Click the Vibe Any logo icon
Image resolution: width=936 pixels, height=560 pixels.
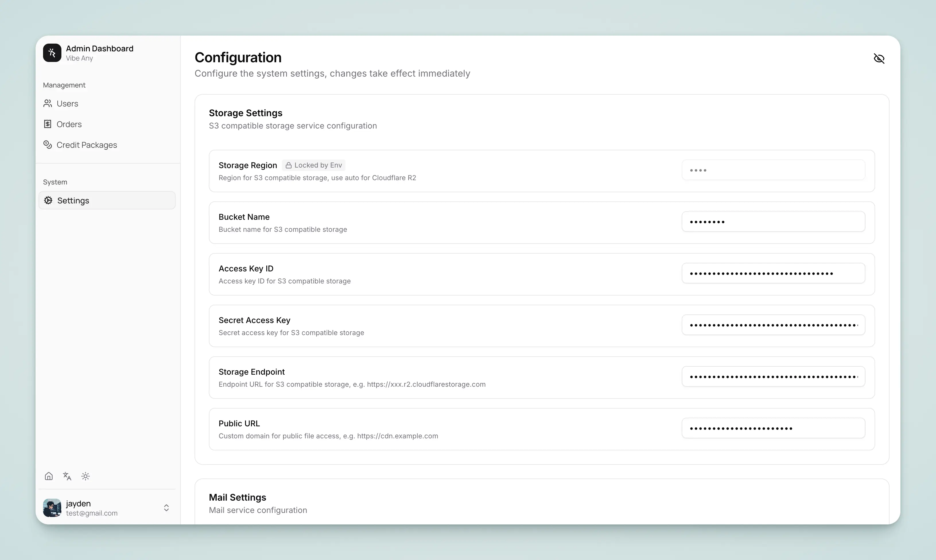52,53
